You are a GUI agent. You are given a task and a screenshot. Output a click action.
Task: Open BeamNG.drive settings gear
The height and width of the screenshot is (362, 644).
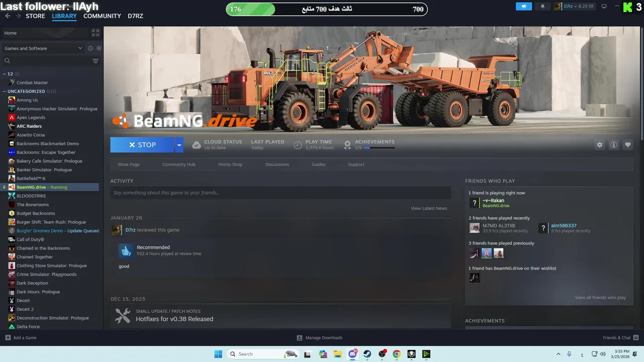click(x=599, y=145)
